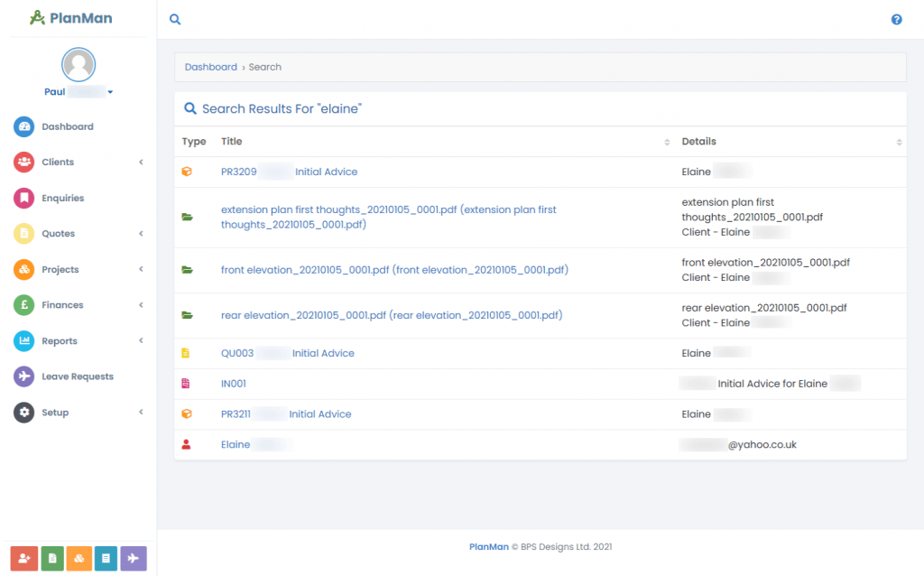Click the PlanMan footer link
Viewport: 924px width, 576px height.
[x=488, y=547]
